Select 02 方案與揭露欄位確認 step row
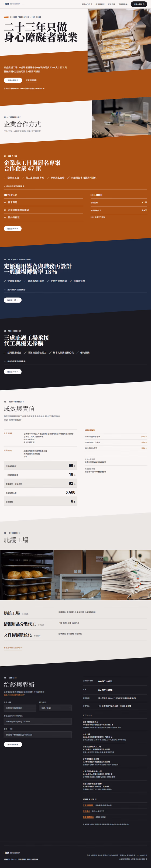Viewport: 151px width, 868px height. pyautogui.click(x=43, y=210)
